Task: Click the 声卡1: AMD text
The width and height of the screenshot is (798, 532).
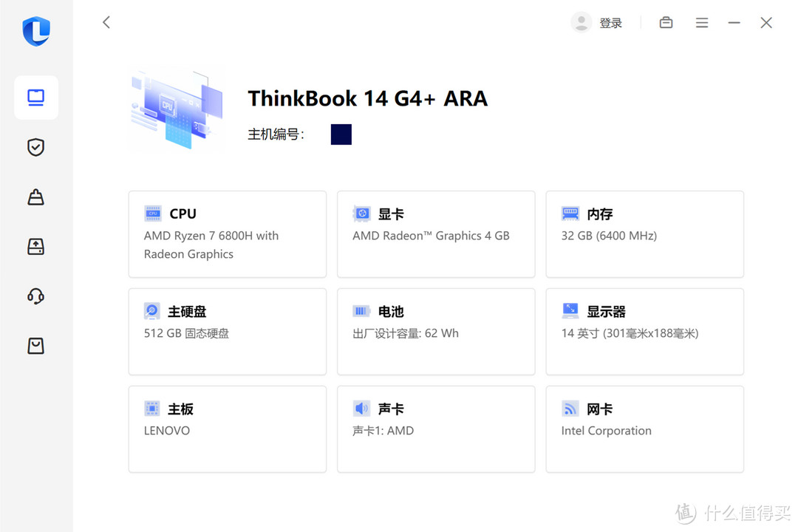Action: pyautogui.click(x=383, y=431)
